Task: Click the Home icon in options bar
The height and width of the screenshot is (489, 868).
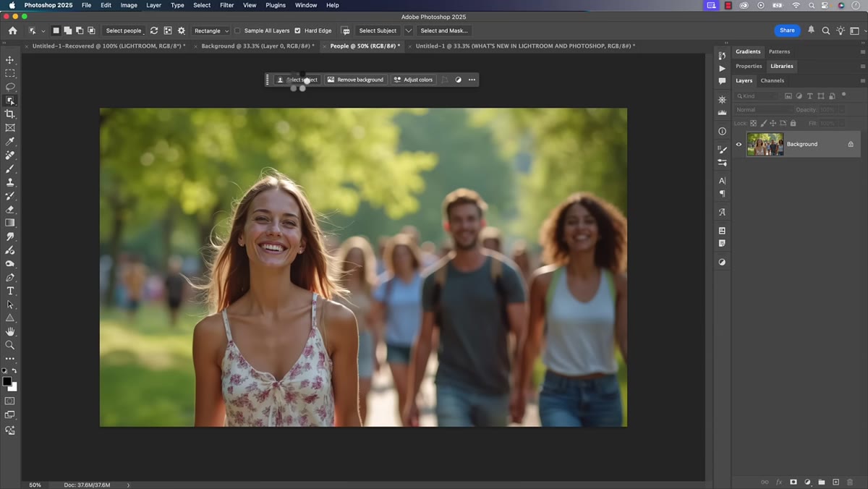Action: click(12, 30)
